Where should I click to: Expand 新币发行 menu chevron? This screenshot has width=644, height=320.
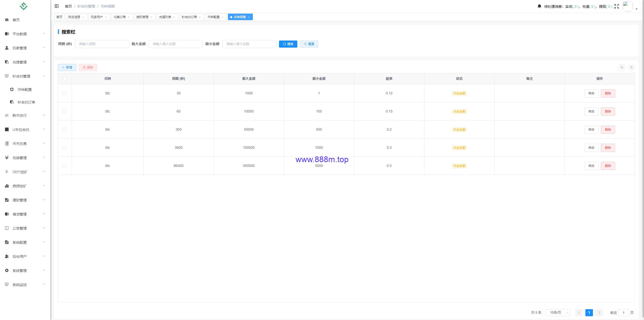(x=44, y=115)
